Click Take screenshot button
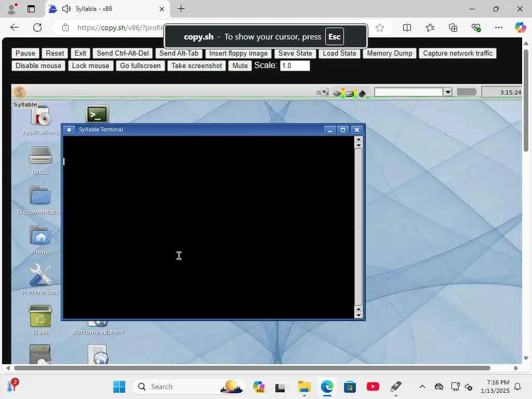 197,66
